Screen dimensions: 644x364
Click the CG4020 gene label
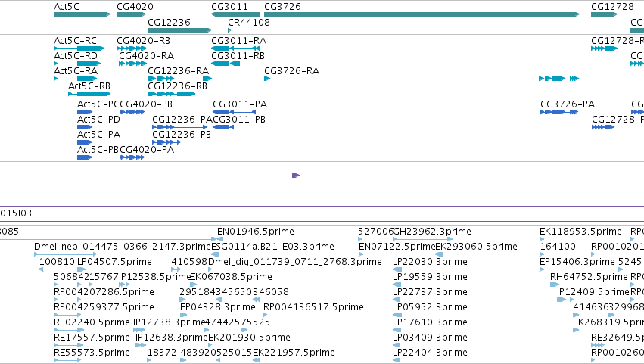click(x=135, y=7)
